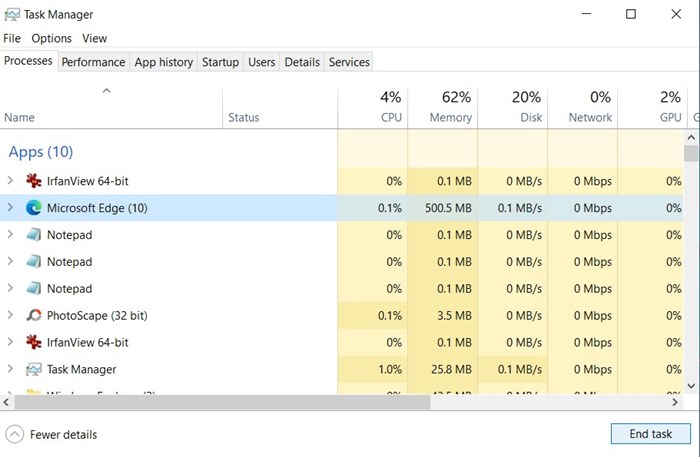Viewport: 700px width, 457px height.
Task: Click the Fewer details circle arrow icon
Action: point(15,434)
